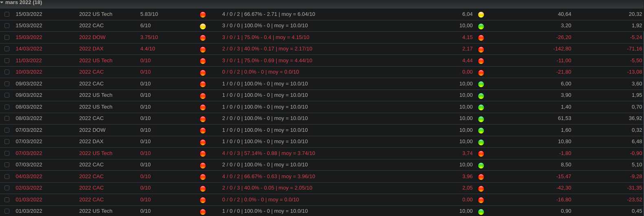Click red dot in 08/03/2022 US Tech row

[203, 107]
